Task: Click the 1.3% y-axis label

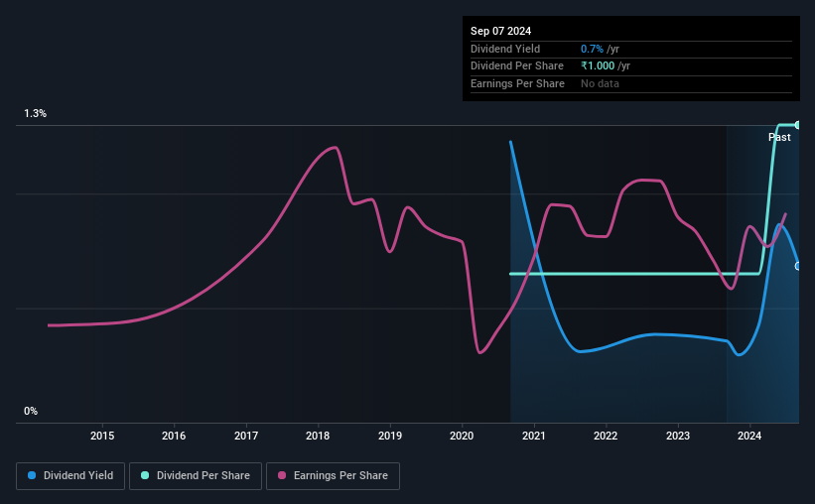Action: [36, 114]
